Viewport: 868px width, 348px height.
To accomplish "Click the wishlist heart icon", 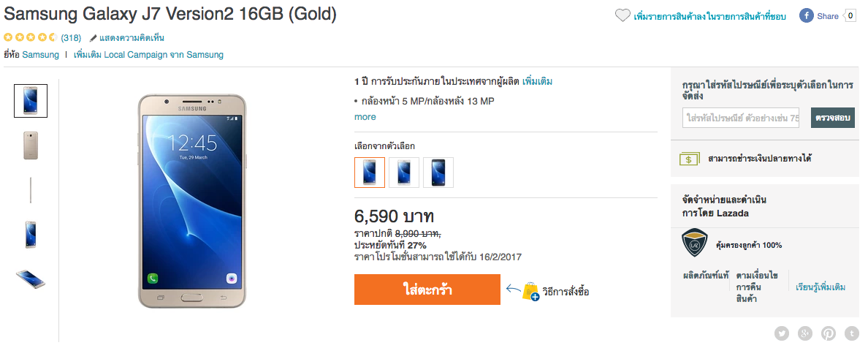I will pyautogui.click(x=623, y=15).
